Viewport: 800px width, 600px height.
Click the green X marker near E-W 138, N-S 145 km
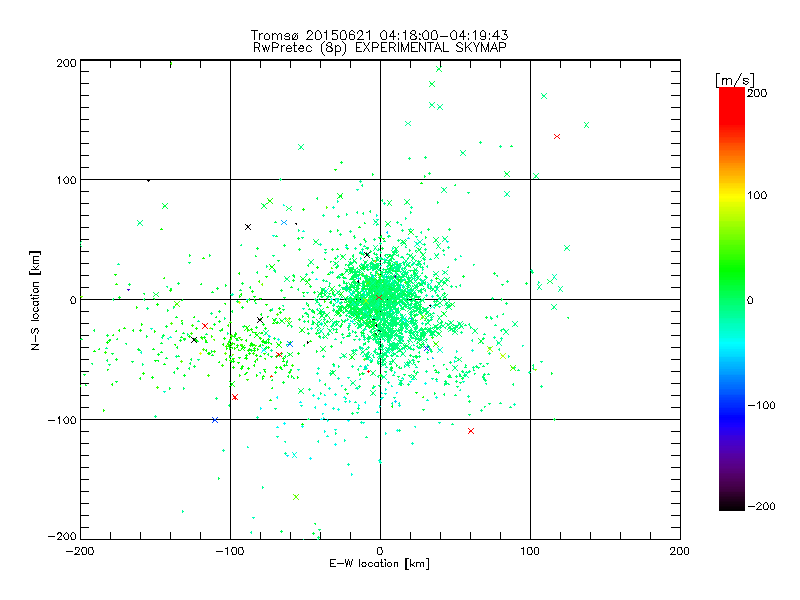click(x=586, y=125)
